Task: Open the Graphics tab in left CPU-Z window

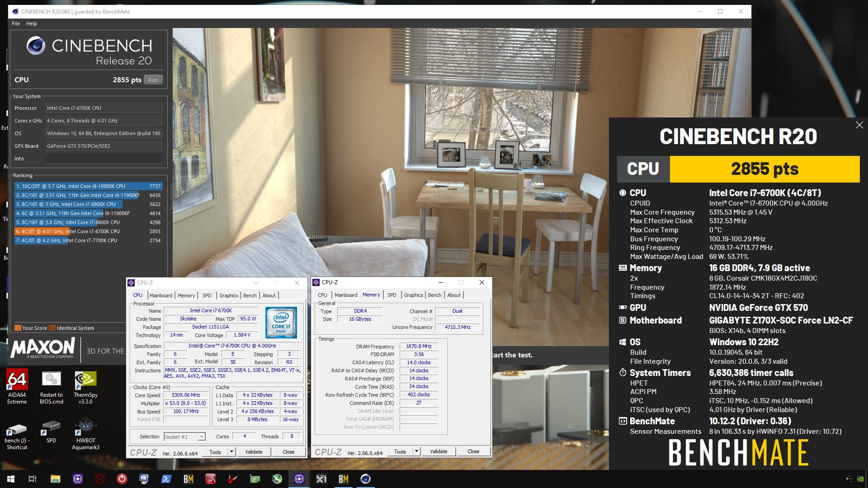Action: tap(228, 296)
